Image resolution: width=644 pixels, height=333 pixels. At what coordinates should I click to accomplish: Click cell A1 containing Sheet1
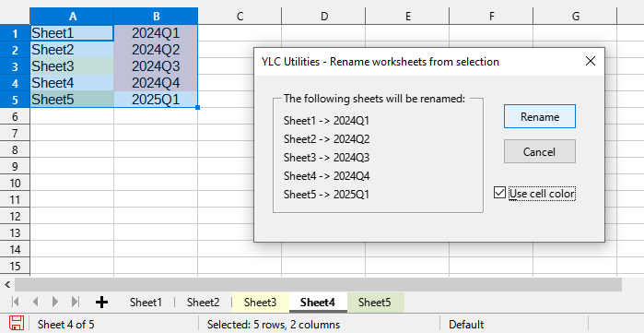[72, 33]
